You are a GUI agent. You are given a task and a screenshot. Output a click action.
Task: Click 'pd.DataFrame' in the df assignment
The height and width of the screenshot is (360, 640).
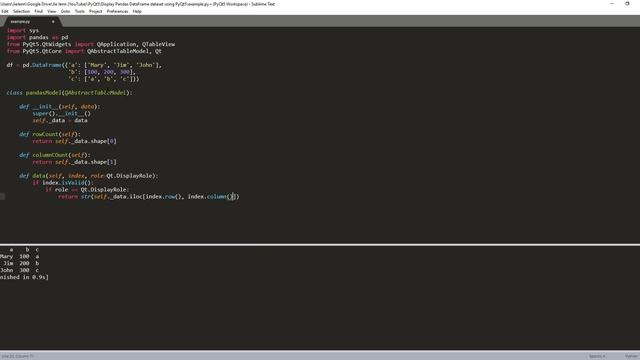42,65
